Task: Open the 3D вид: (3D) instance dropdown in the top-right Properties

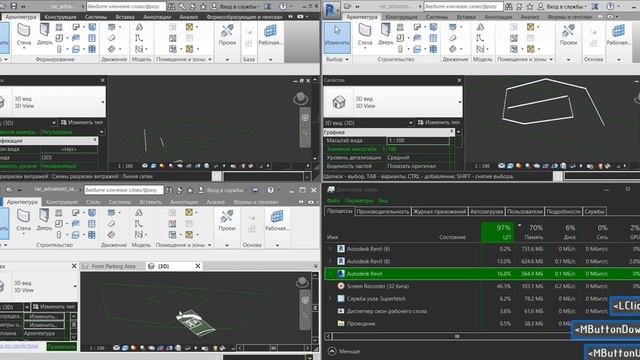Action: point(411,122)
